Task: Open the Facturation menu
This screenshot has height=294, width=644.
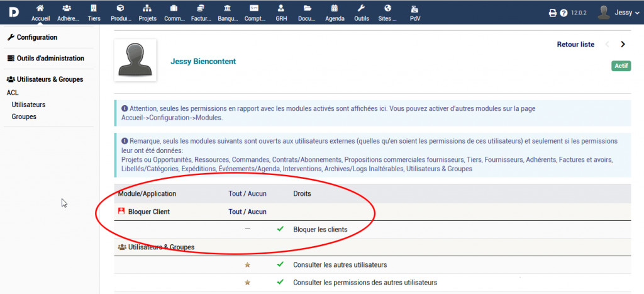Action: point(201,13)
